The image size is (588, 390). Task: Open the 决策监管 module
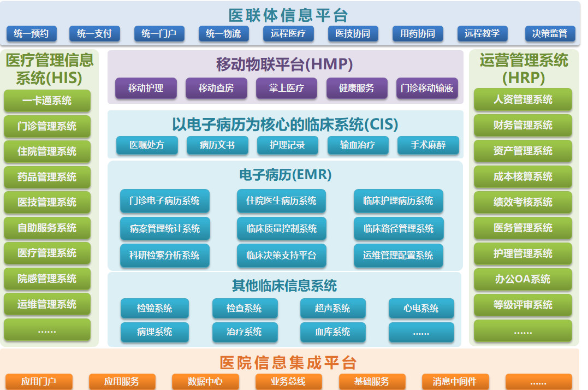(550, 34)
